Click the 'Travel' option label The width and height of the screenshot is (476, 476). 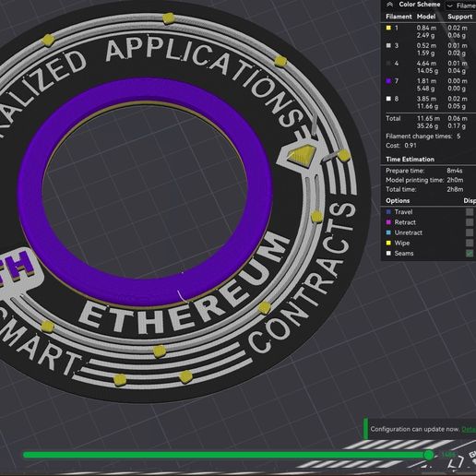403,212
